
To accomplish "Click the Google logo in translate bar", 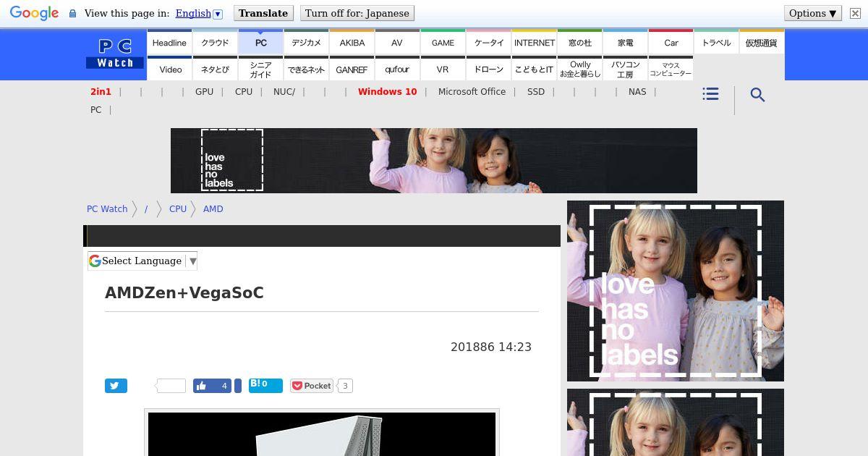I will click(x=34, y=13).
